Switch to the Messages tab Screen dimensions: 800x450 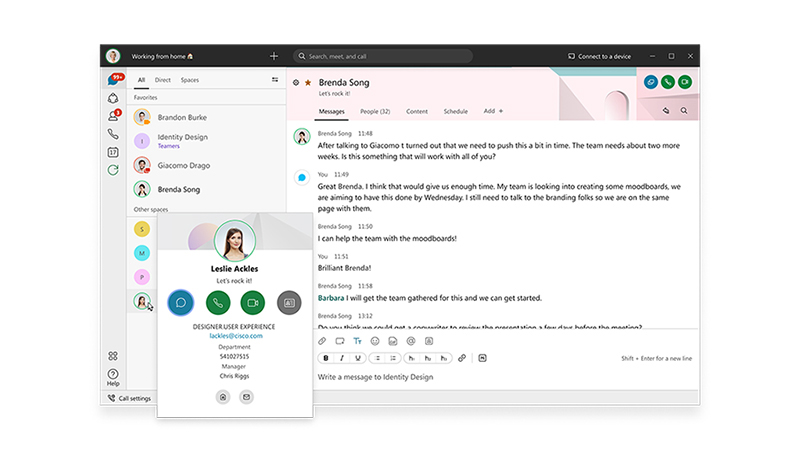[332, 111]
